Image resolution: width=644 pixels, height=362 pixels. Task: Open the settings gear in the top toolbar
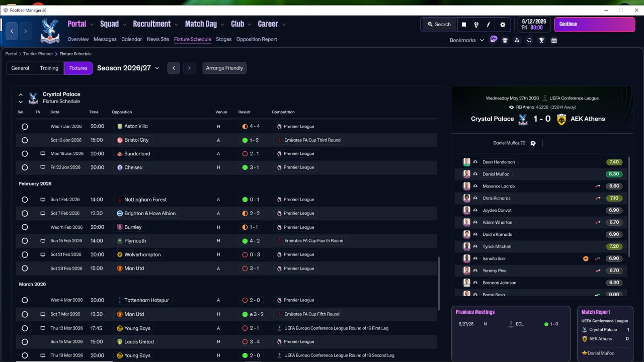[x=503, y=24]
